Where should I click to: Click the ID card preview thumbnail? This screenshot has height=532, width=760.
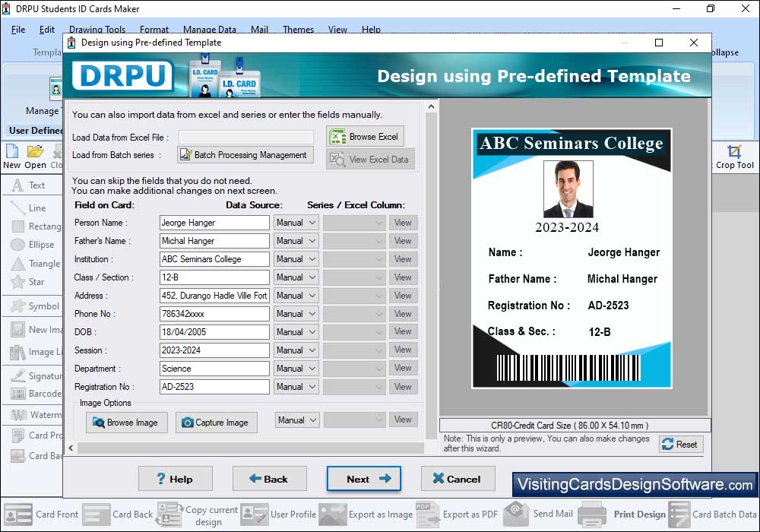tap(572, 258)
